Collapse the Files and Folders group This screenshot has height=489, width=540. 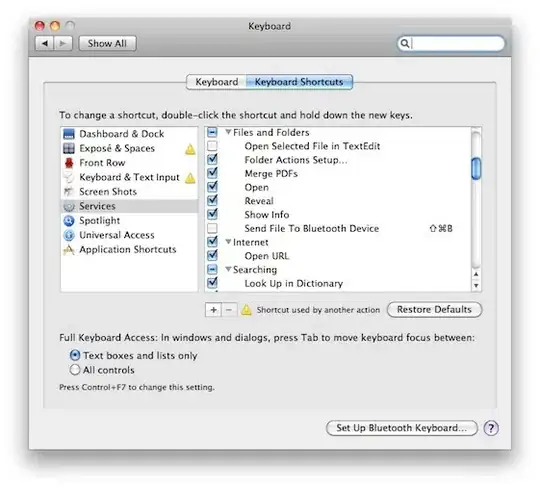point(228,132)
